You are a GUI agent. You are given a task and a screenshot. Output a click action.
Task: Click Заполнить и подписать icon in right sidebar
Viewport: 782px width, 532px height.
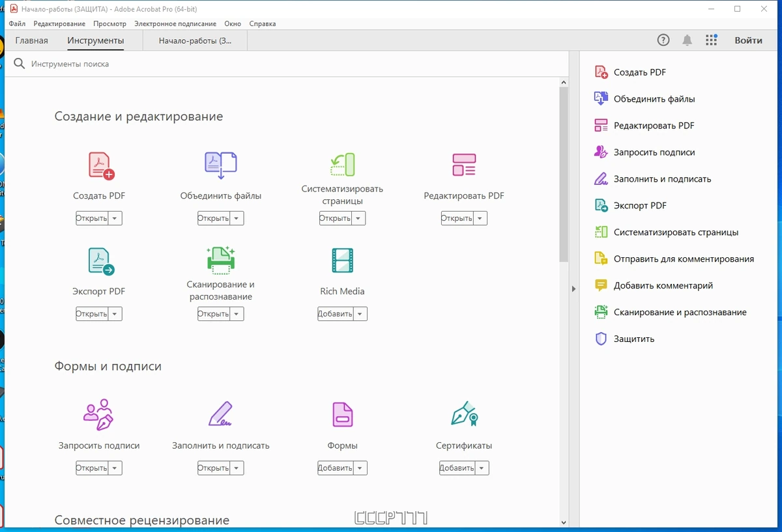(x=601, y=179)
